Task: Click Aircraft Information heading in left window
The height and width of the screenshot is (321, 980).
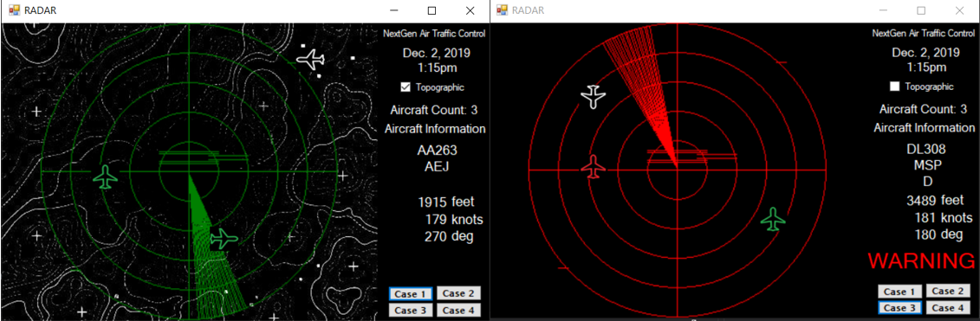Action: point(435,129)
